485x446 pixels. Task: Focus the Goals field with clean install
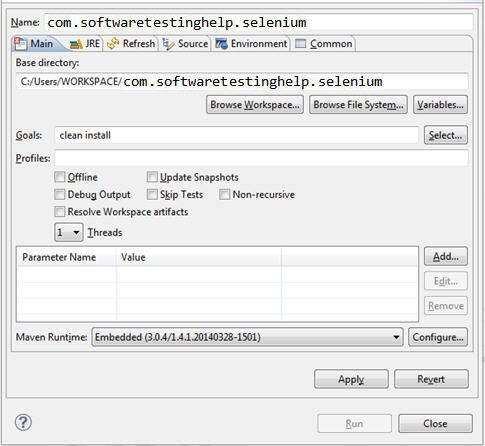click(237, 135)
